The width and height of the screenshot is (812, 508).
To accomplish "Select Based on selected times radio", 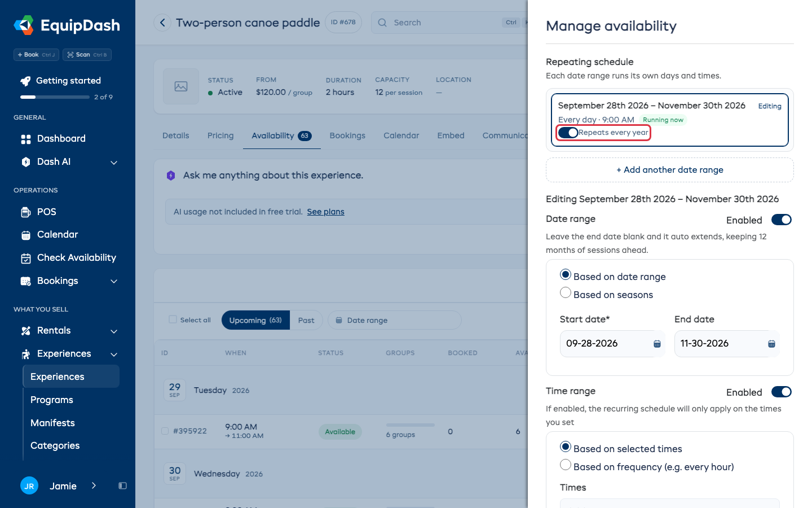I will (x=566, y=447).
